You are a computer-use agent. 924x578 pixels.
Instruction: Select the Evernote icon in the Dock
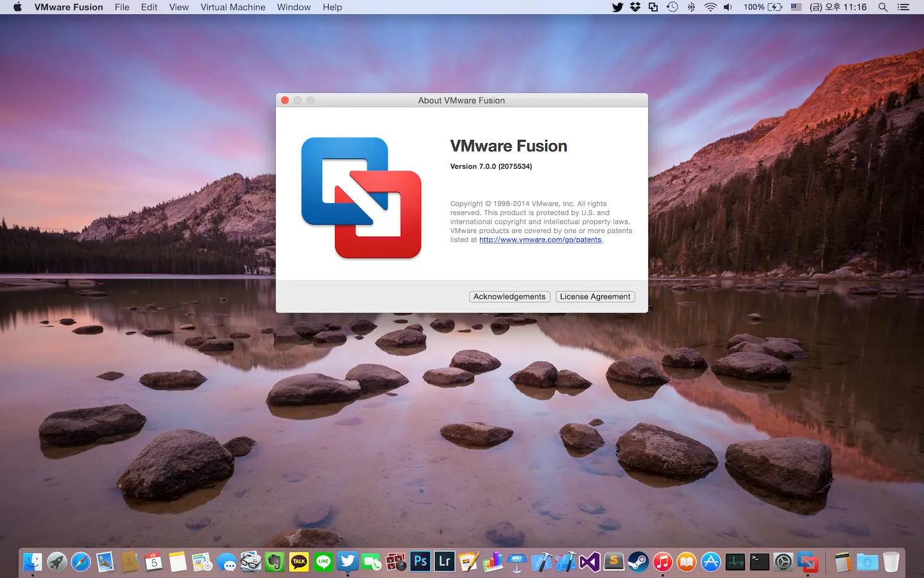(x=274, y=561)
